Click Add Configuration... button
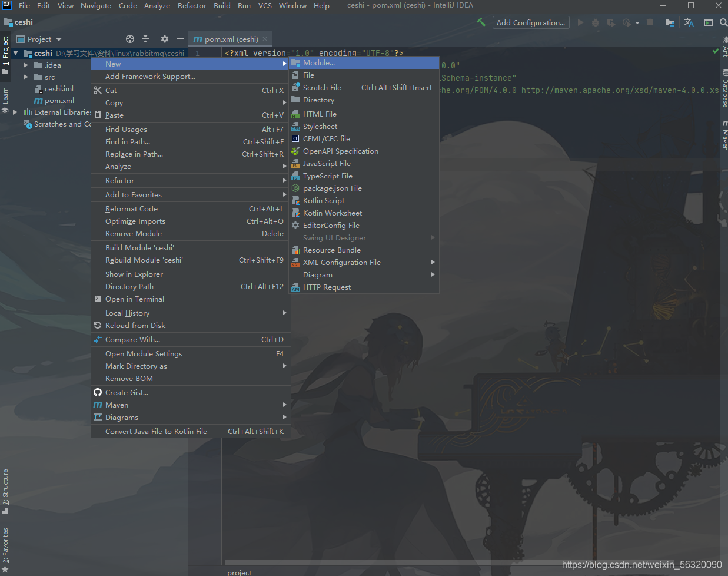728x576 pixels. coord(531,22)
